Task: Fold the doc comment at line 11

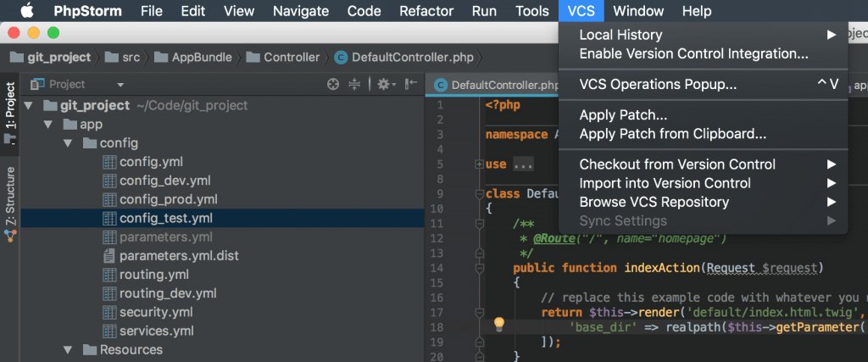Action: (x=480, y=224)
